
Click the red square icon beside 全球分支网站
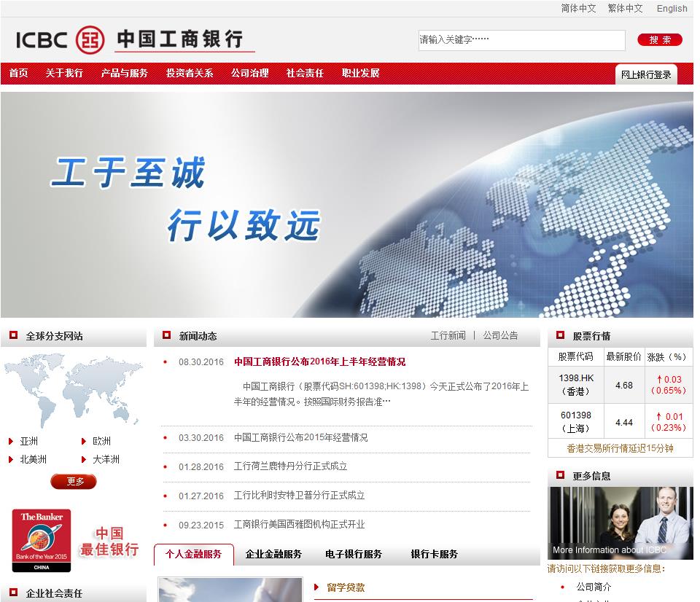[x=13, y=335]
